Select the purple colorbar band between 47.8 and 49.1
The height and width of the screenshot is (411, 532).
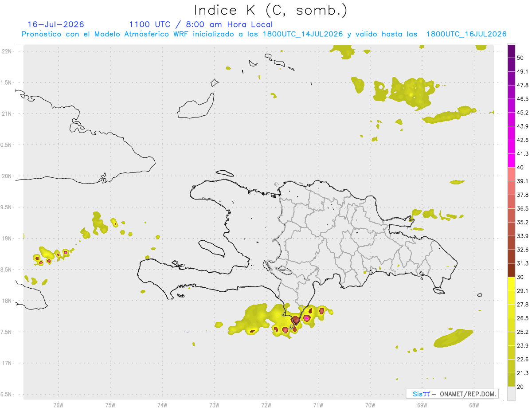pyautogui.click(x=511, y=78)
